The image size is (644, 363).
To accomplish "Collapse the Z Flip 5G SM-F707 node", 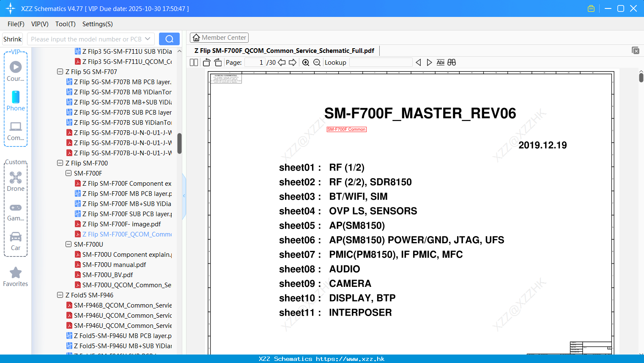I will coord(60,72).
